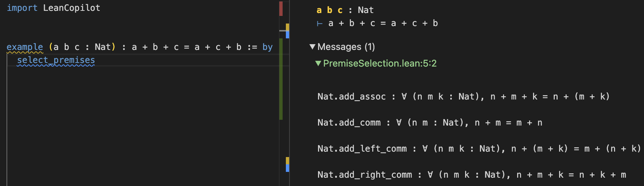
Task: Click the underlined example keyword
Action: click(x=25, y=47)
